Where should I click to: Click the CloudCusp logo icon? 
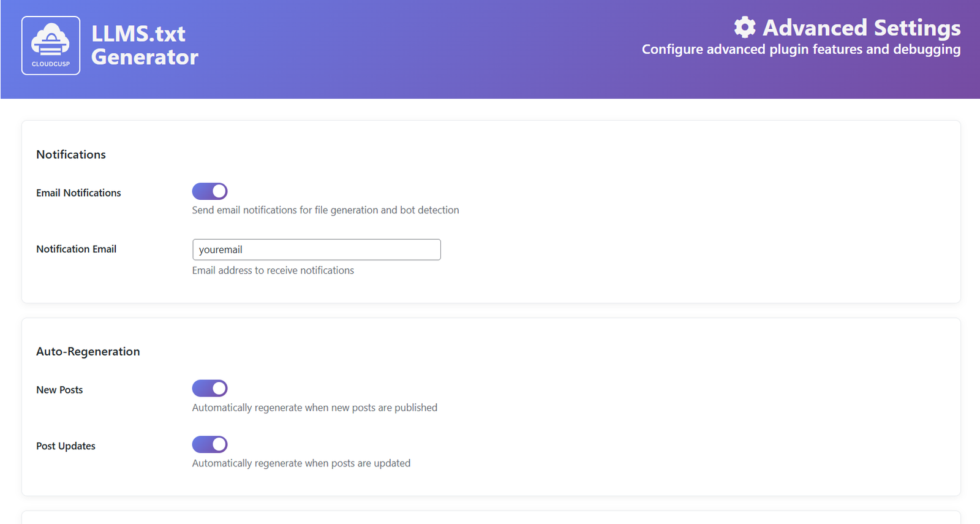[x=50, y=40]
